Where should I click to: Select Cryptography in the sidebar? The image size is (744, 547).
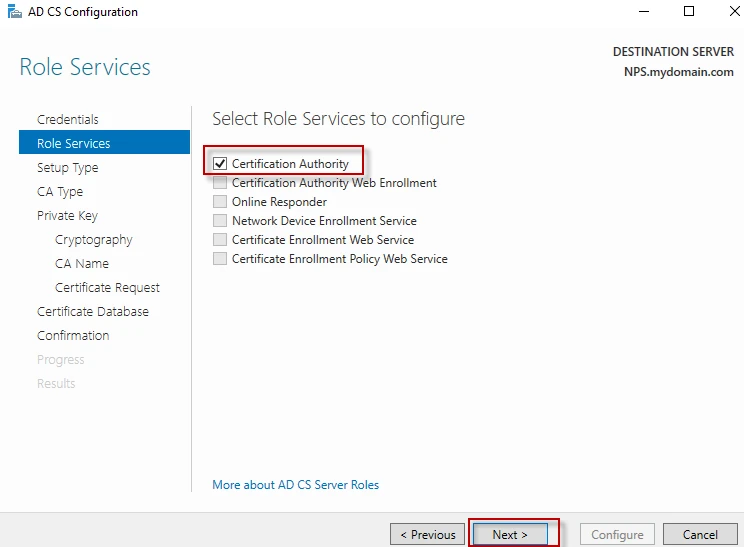click(94, 240)
